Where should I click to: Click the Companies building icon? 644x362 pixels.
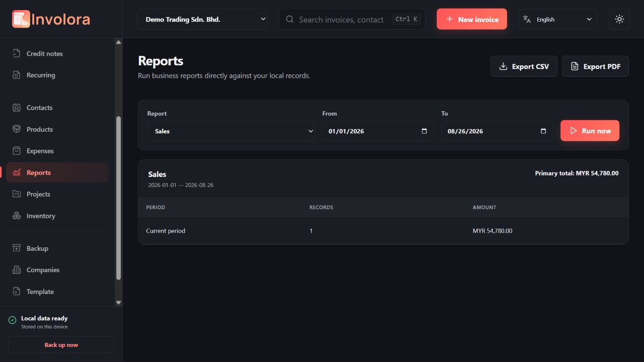point(17,270)
